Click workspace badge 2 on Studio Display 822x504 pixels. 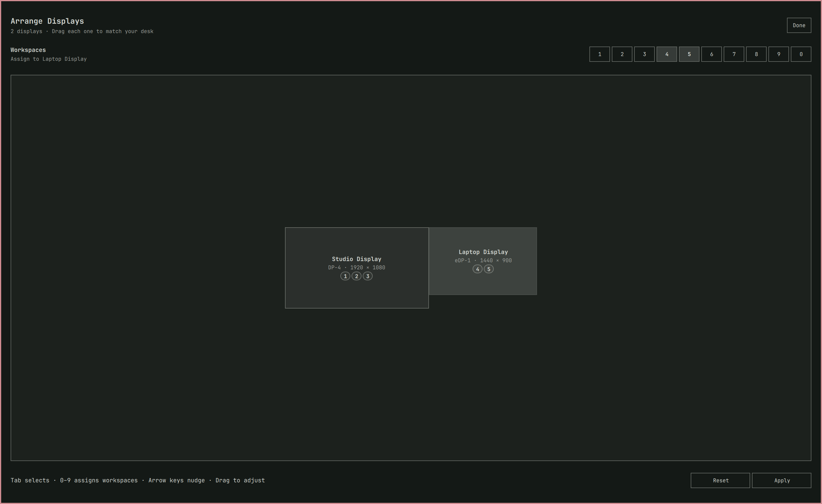click(x=356, y=276)
